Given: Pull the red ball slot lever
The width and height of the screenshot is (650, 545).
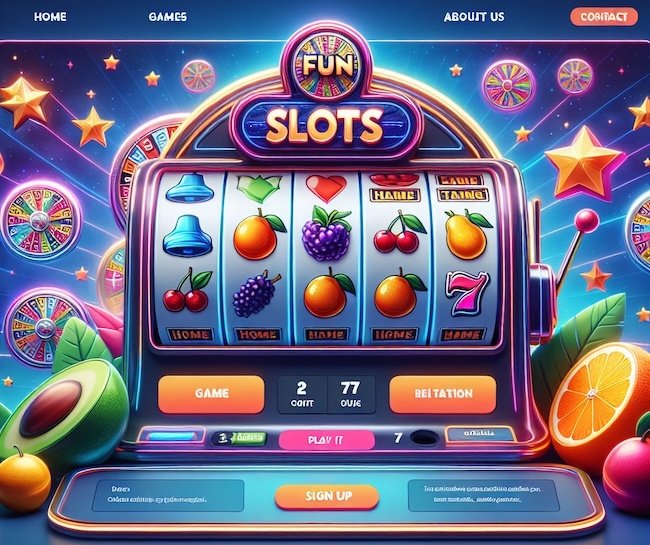Looking at the screenshot, I should pyautogui.click(x=586, y=219).
